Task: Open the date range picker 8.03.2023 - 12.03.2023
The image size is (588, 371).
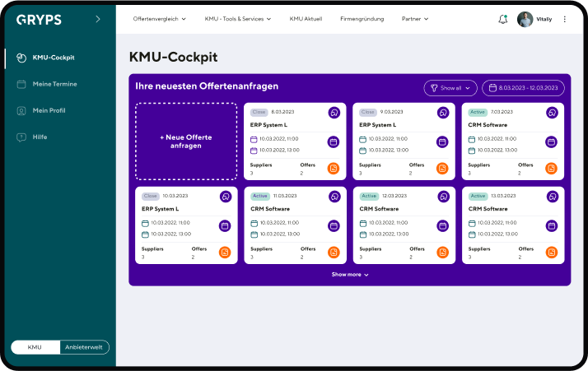Action: (x=523, y=87)
